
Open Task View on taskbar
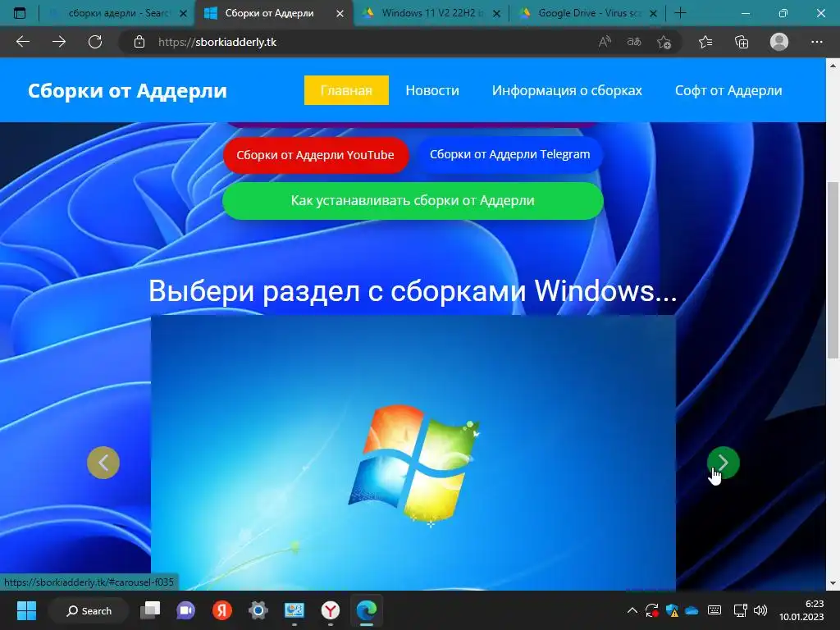[x=150, y=610]
